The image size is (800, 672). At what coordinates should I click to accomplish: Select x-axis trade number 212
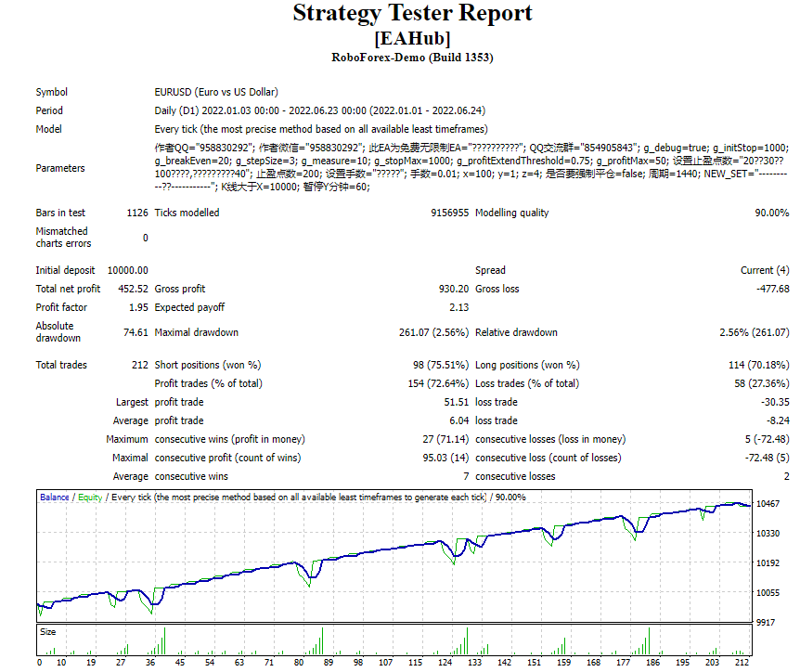coord(742,663)
